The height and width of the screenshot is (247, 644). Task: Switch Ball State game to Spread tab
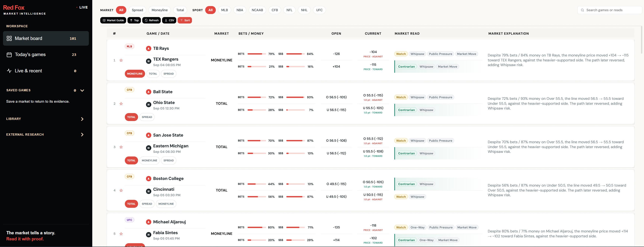click(x=147, y=117)
